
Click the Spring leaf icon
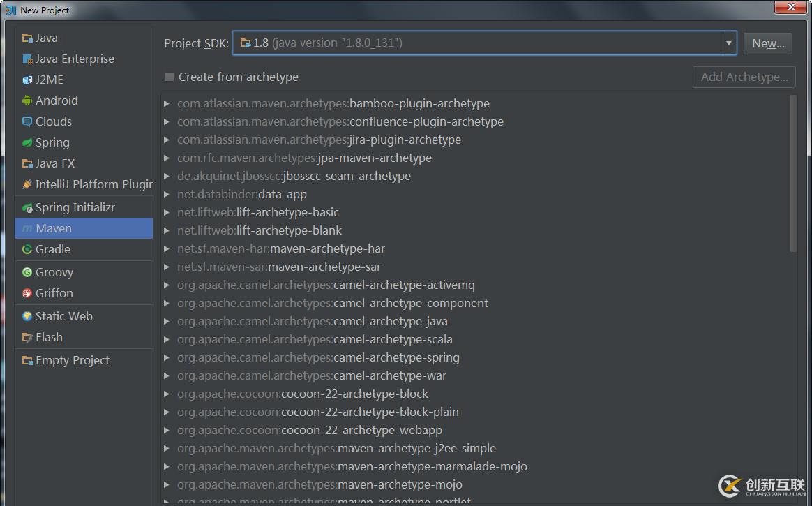27,142
